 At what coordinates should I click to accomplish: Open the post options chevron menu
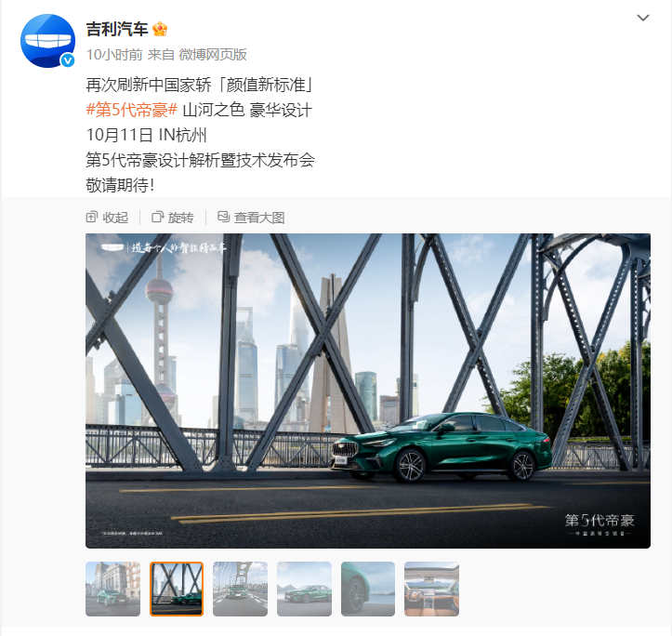pos(643,18)
